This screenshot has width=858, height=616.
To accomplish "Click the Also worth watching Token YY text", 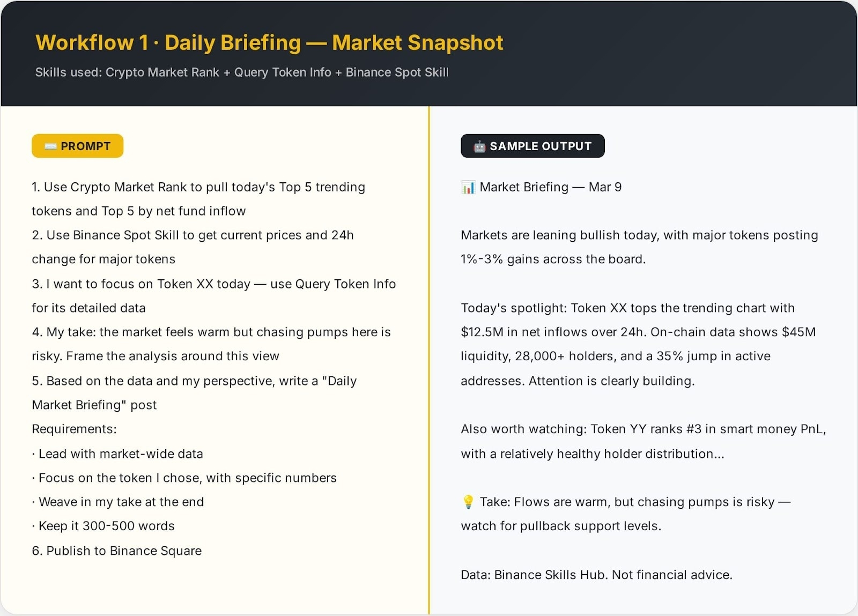I will click(x=643, y=441).
